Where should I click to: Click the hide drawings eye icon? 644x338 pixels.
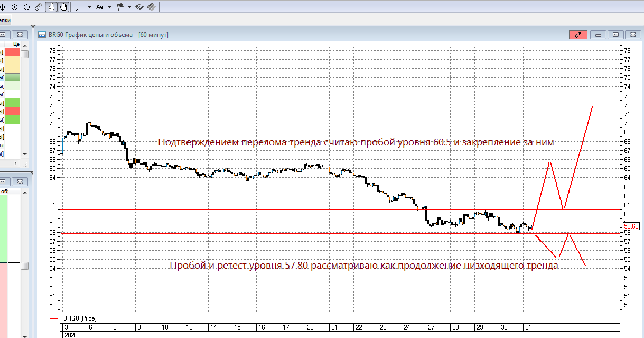pos(140,7)
